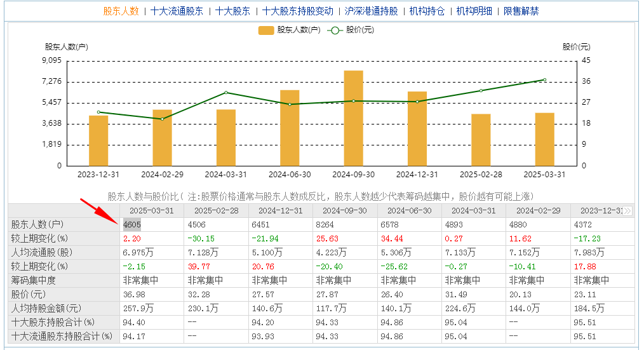Click table column header 2024-09-30

tap(345, 211)
